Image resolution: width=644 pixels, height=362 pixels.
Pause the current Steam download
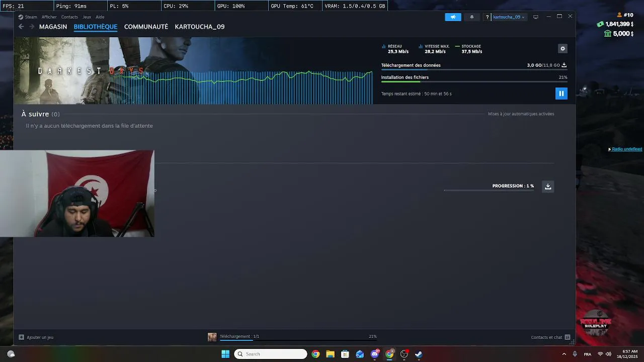coord(561,94)
